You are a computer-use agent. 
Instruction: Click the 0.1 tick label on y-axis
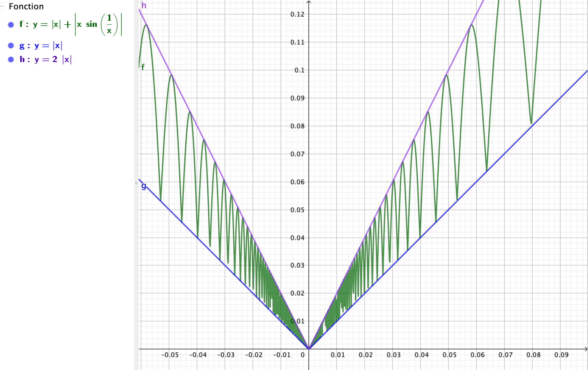pos(299,70)
